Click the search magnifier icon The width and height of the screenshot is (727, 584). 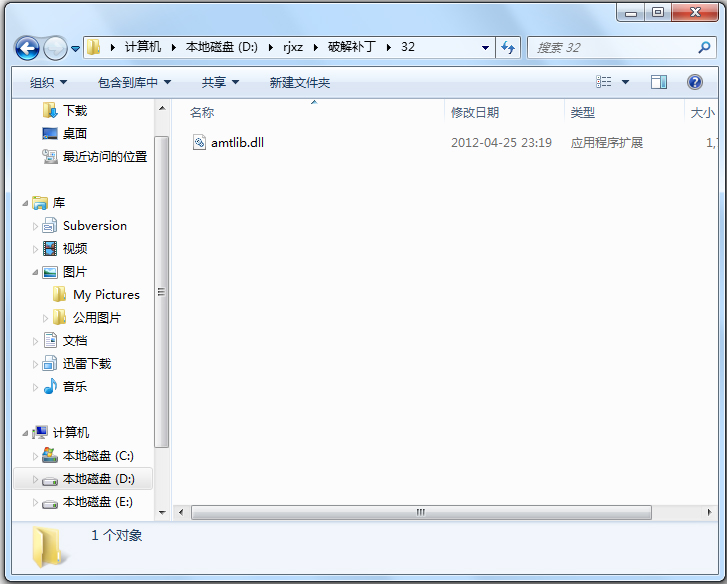tap(704, 47)
